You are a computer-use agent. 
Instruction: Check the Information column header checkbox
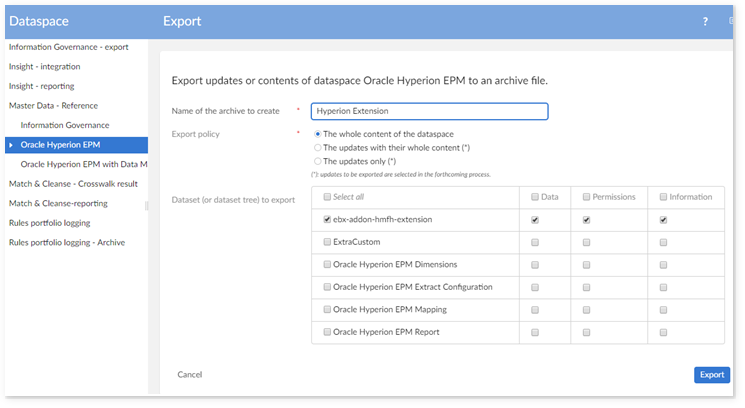pos(663,197)
